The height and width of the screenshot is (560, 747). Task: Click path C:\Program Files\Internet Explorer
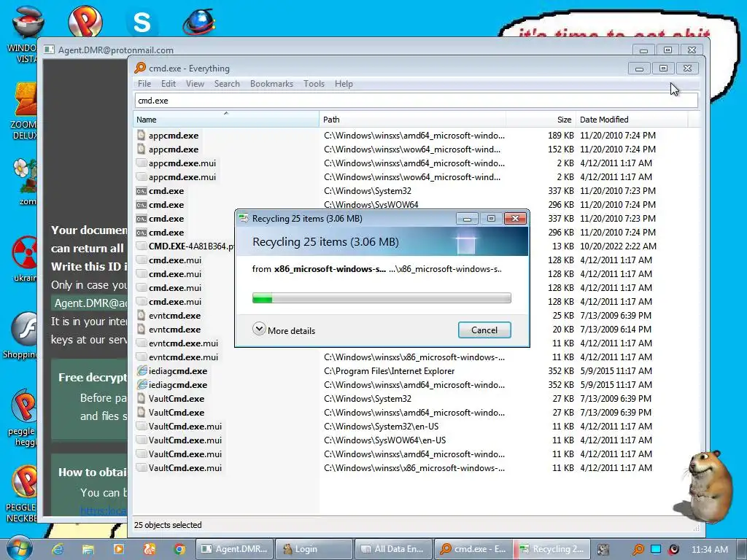390,371
